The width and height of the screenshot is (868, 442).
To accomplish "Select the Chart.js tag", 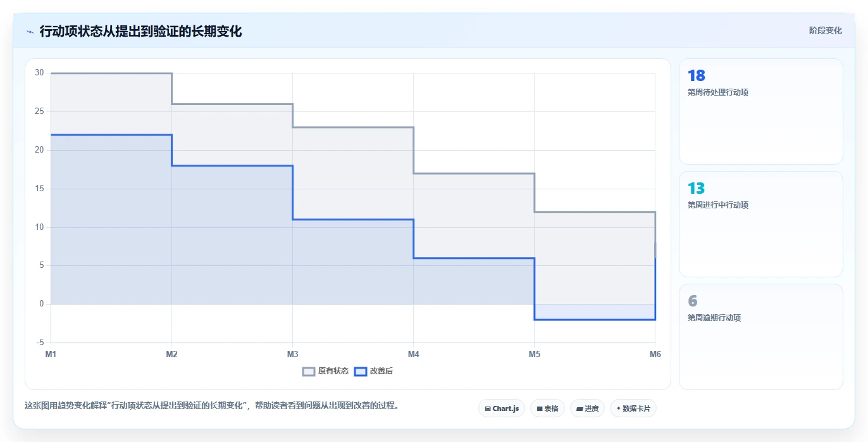I will click(502, 408).
